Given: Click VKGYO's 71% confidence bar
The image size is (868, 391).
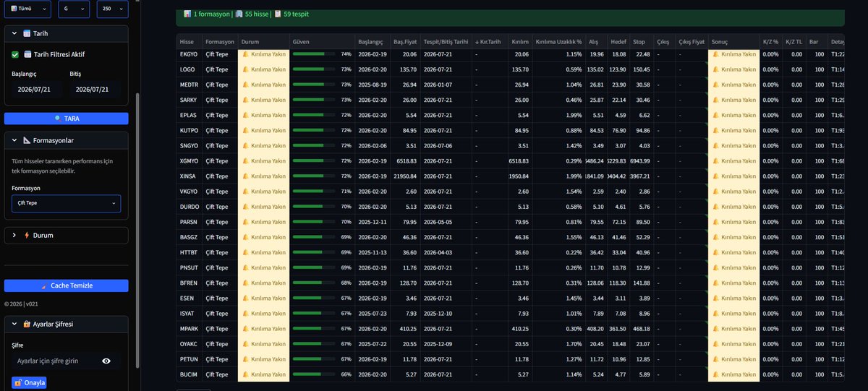Looking at the screenshot, I should click(x=314, y=192).
